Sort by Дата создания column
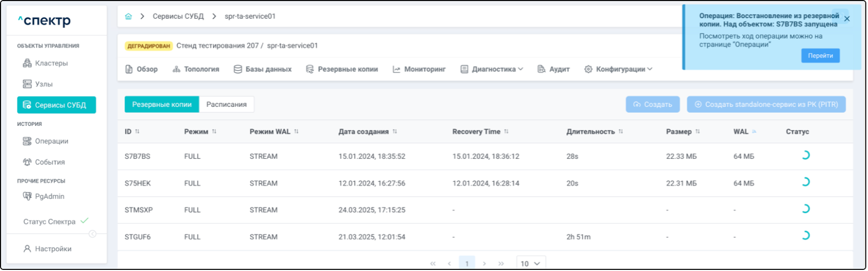Image resolution: width=868 pixels, height=271 pixels. click(394, 131)
